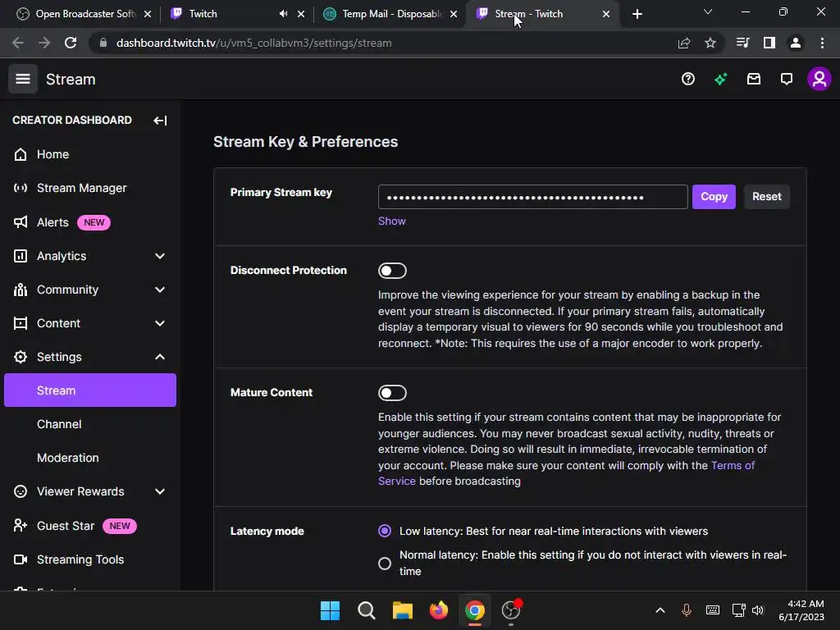Open the whispers chat bubble icon

(787, 80)
